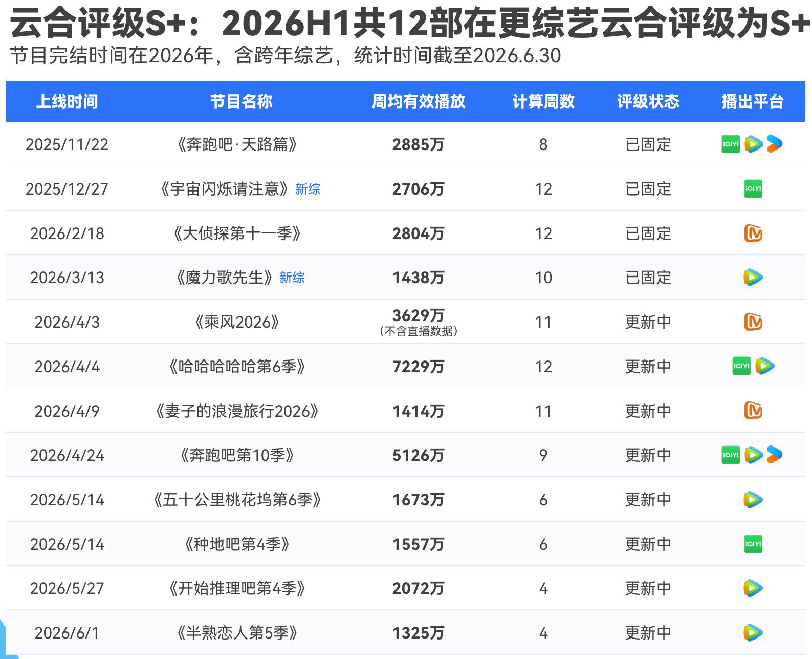Click Tencent Video icon in 奔跑吧第10季 row

[x=753, y=455]
